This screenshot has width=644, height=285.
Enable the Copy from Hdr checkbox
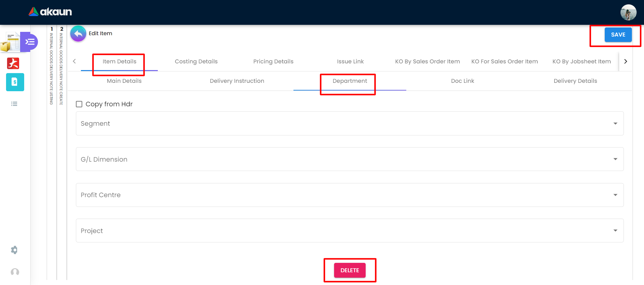[x=79, y=104]
